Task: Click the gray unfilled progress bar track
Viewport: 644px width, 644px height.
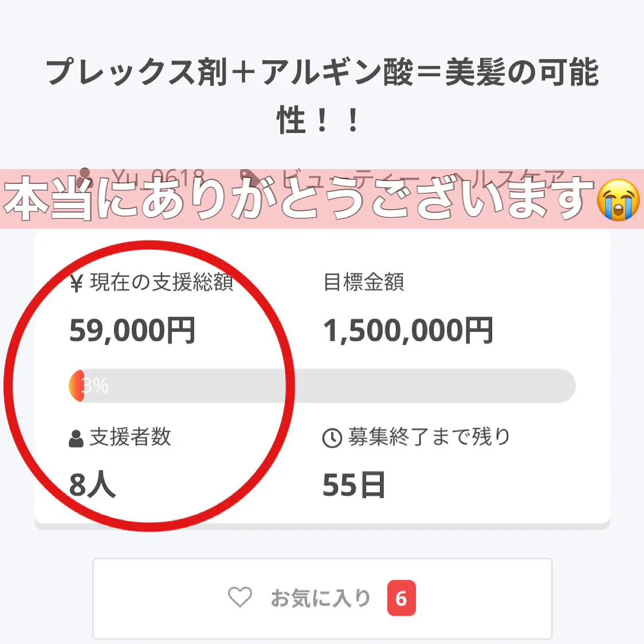Action: click(344, 386)
